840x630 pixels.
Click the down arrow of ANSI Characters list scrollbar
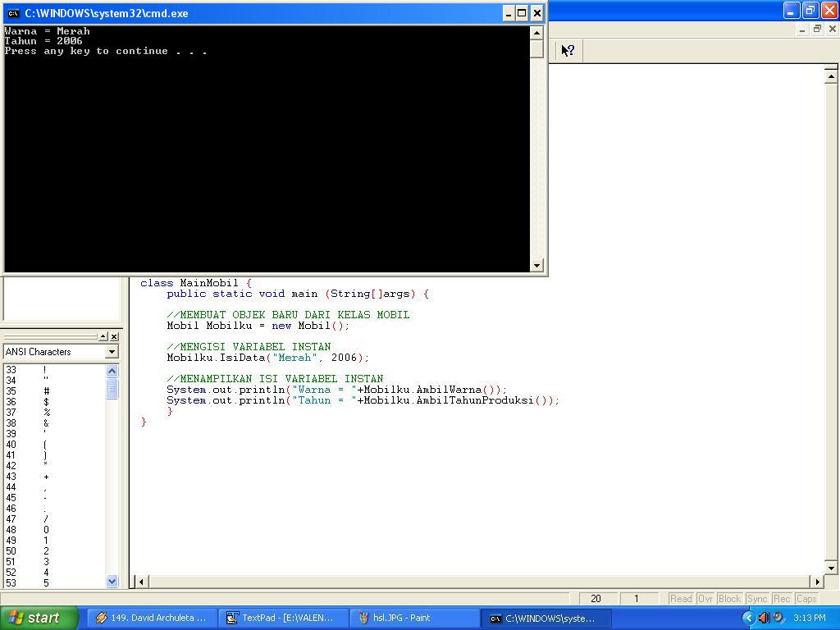pos(112,581)
